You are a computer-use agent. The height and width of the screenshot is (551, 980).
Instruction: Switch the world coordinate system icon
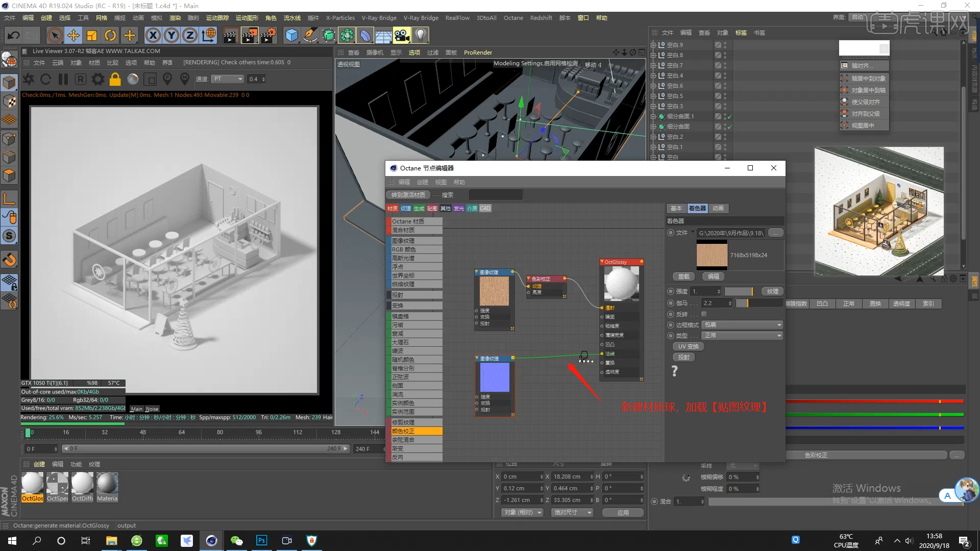pos(209,35)
